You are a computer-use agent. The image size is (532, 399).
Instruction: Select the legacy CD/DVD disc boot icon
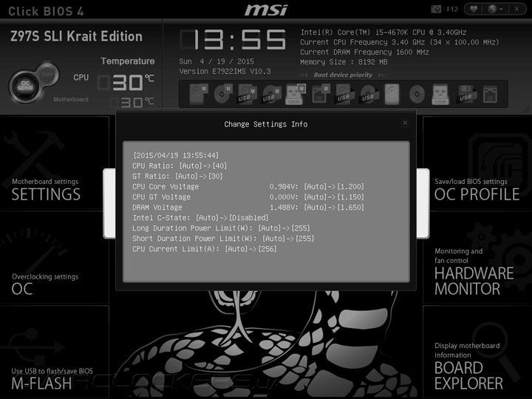pyautogui.click(x=417, y=94)
